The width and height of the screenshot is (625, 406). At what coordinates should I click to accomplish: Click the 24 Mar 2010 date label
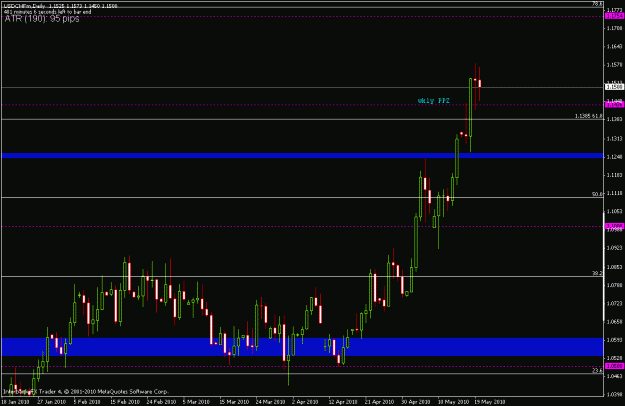coord(271,402)
